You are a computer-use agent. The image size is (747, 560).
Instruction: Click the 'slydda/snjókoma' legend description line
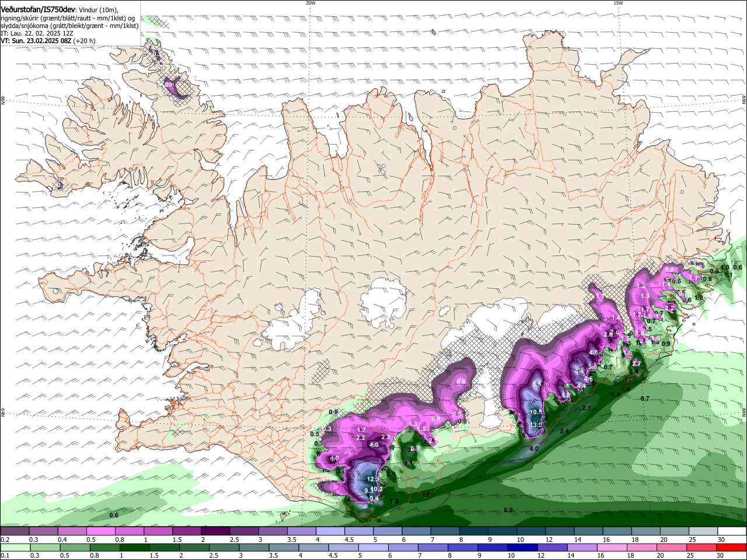click(69, 26)
